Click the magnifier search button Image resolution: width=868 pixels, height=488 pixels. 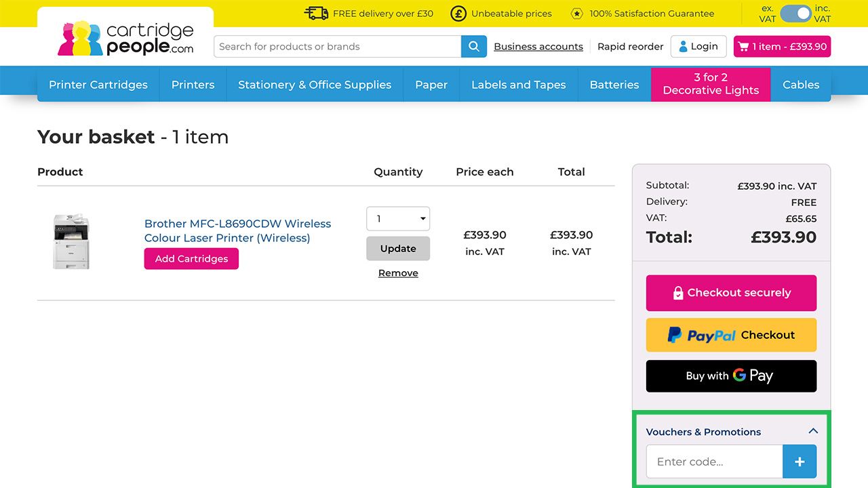coord(474,47)
